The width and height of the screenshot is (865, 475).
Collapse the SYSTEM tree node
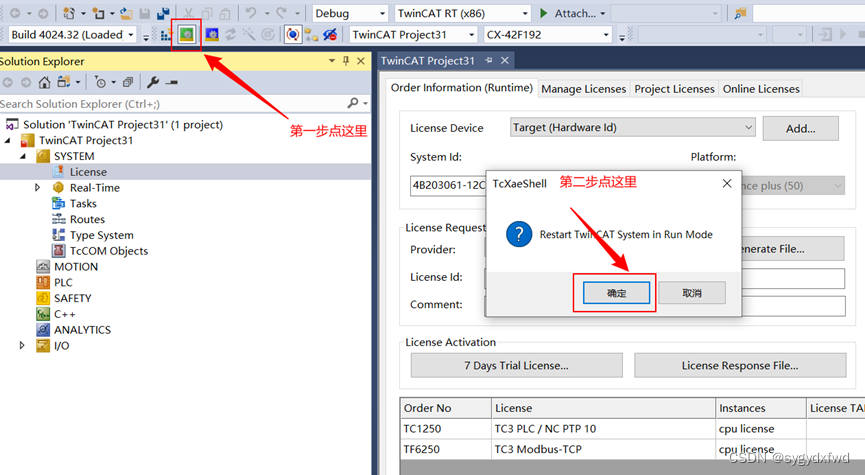click(23, 156)
